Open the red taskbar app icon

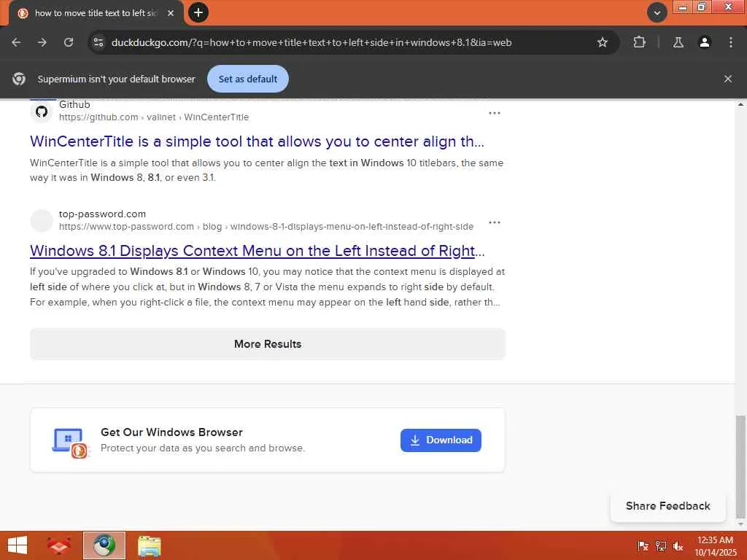(x=59, y=545)
